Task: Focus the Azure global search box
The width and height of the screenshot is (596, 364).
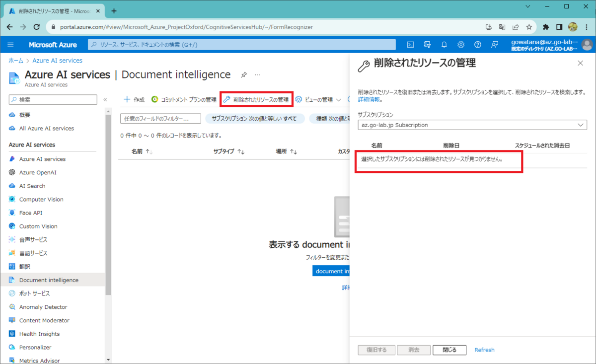Action: click(242, 45)
